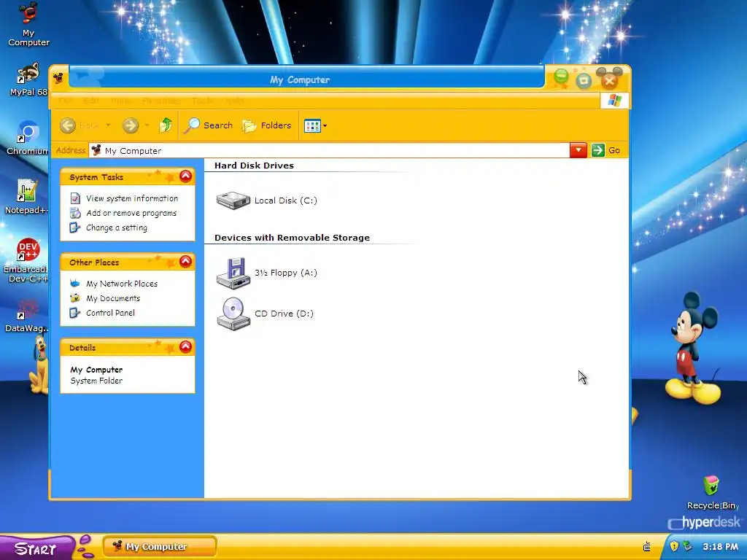Select the 3½ Floppy (A:) drive icon
This screenshot has height=560, width=747.
tap(233, 273)
